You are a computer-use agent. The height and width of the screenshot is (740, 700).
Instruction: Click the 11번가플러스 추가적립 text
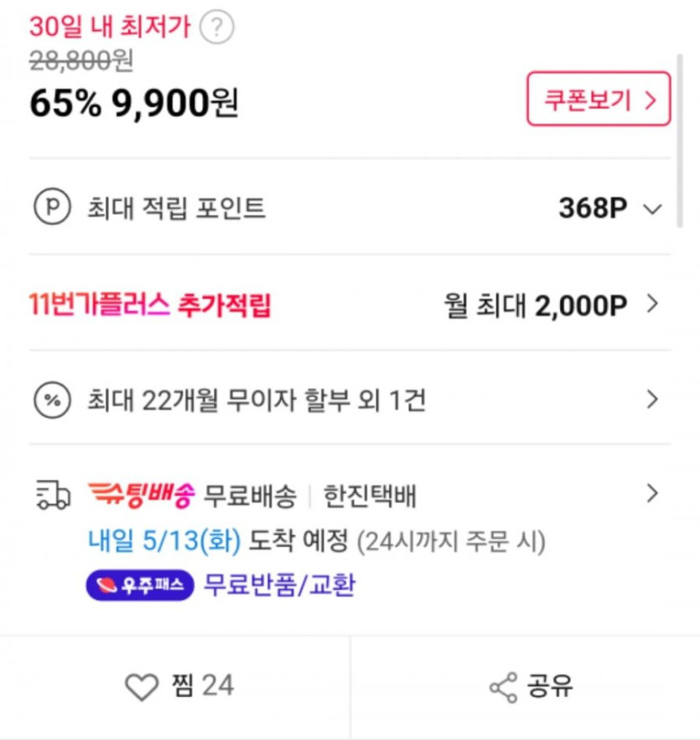(150, 304)
